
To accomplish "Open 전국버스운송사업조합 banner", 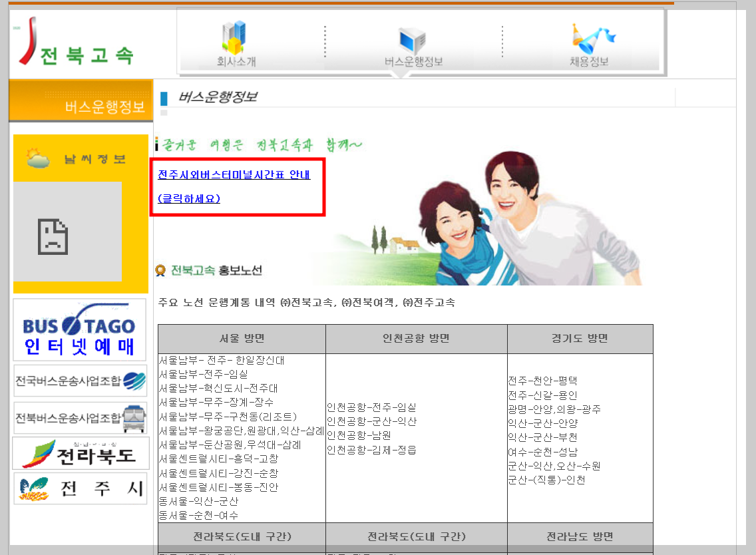I will point(80,381).
